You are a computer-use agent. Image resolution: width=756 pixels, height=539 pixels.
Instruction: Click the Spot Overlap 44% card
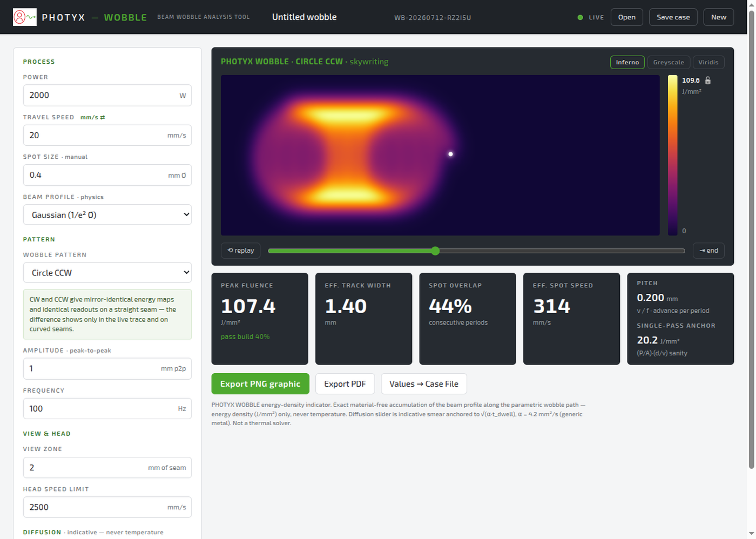468,319
